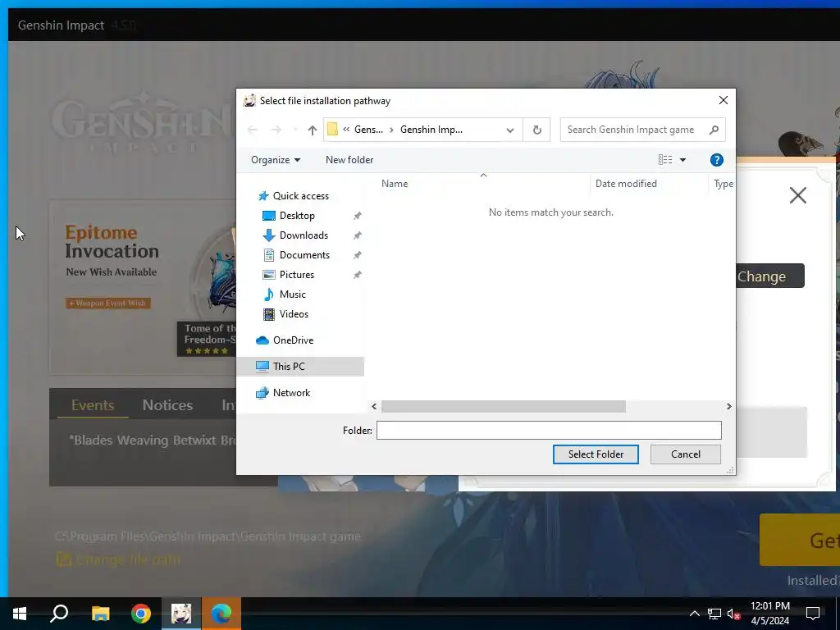
Task: Click the Change button in launcher
Action: (x=769, y=276)
